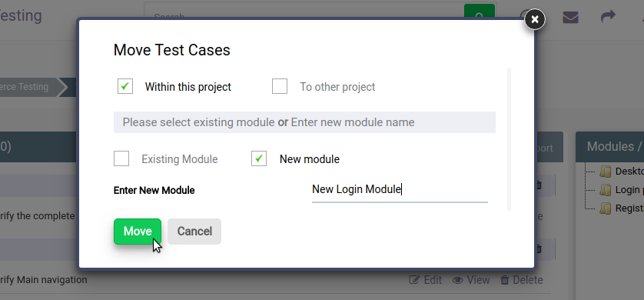The width and height of the screenshot is (644, 300).
Task: Uncheck the New module checkbox
Action: tap(259, 158)
